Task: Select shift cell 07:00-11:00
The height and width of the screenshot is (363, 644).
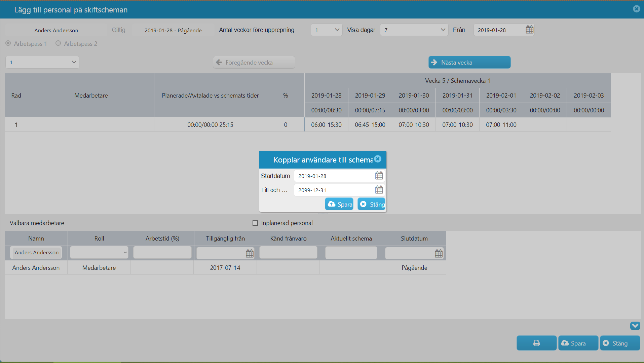Action: [501, 124]
